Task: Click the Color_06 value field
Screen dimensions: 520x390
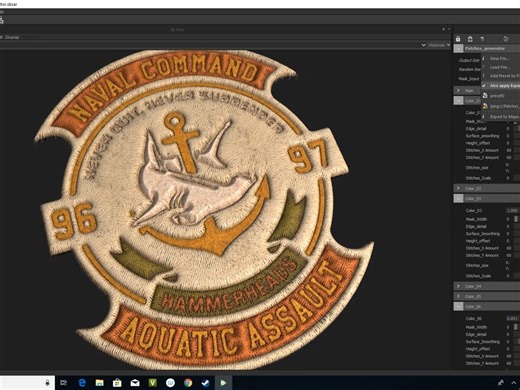Action: tap(512, 319)
